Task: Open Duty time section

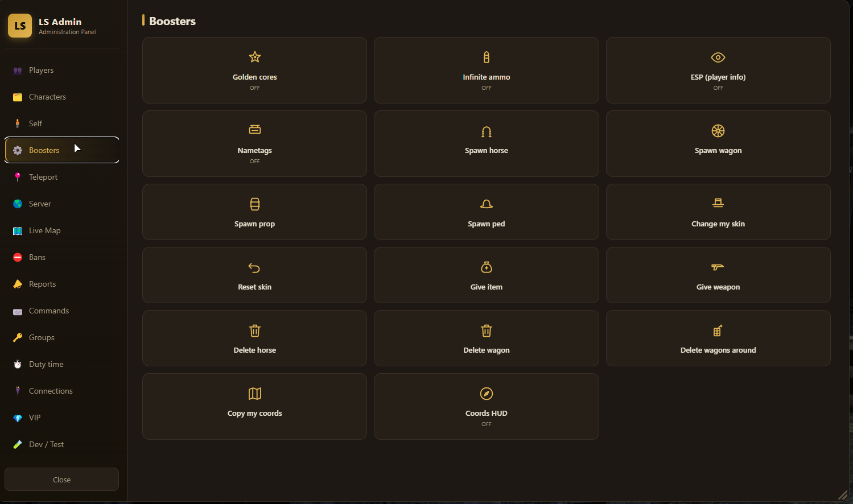Action: 61,364
